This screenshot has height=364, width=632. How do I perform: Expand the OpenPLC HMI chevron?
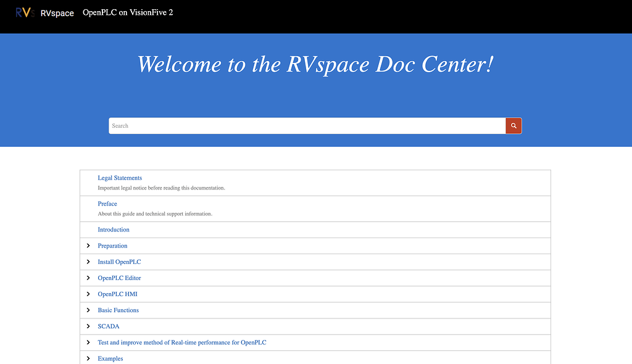click(x=88, y=294)
